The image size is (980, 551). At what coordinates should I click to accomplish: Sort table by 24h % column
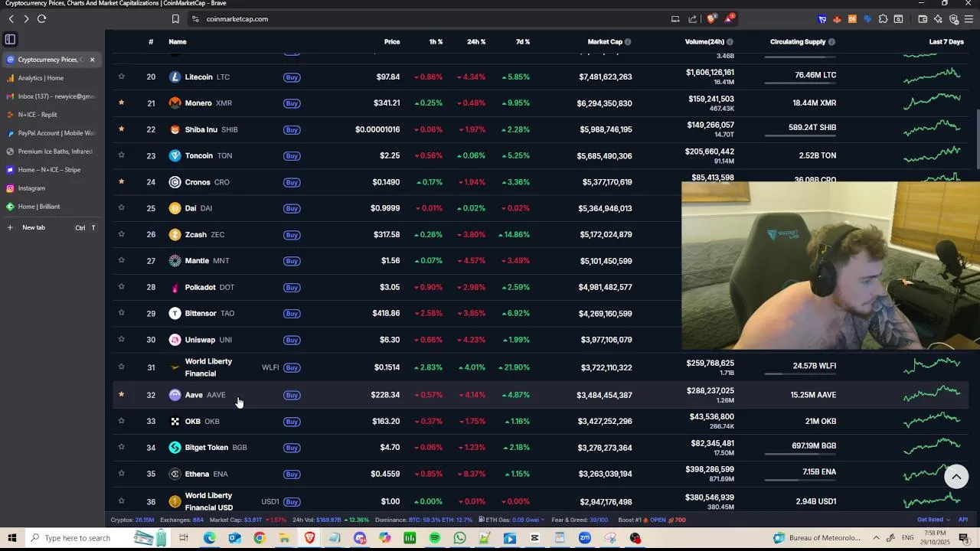476,42
